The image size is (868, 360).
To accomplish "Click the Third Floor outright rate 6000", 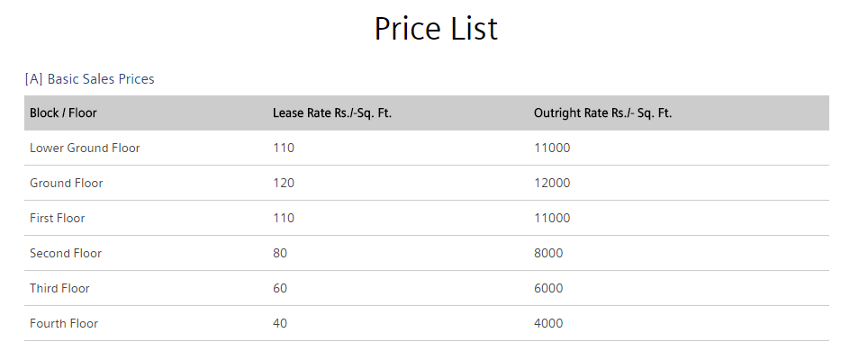I will click(548, 288).
